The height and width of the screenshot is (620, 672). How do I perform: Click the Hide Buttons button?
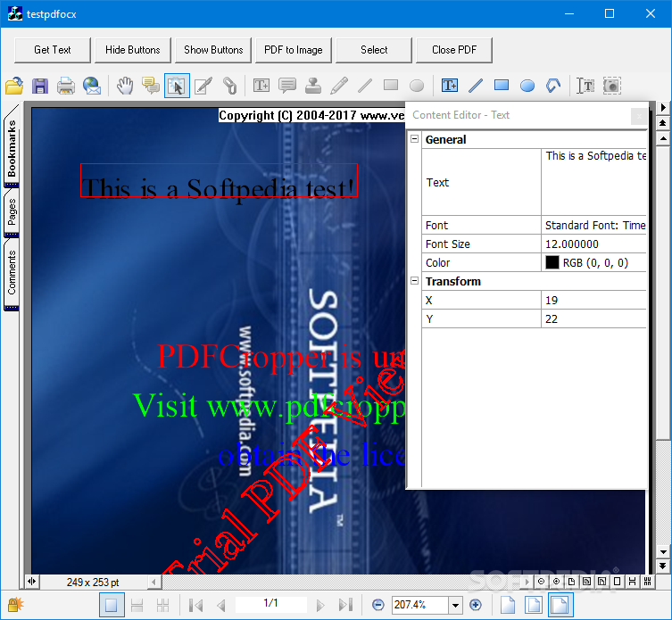(x=133, y=50)
